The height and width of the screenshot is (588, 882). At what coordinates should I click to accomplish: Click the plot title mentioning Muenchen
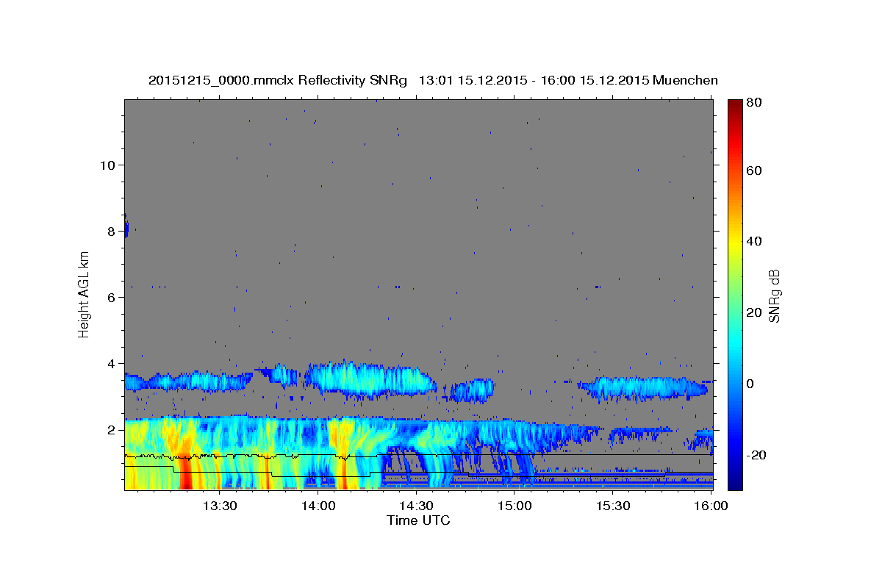pyautogui.click(x=433, y=80)
